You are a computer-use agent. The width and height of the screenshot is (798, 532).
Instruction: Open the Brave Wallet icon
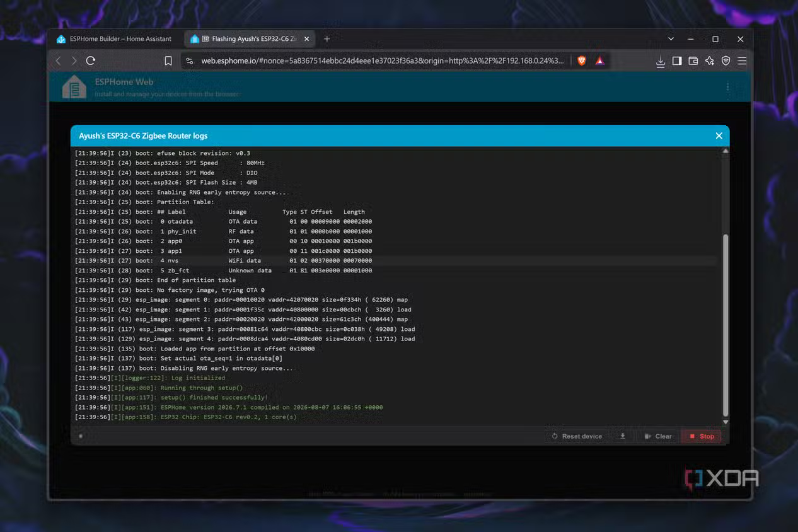pyautogui.click(x=693, y=61)
